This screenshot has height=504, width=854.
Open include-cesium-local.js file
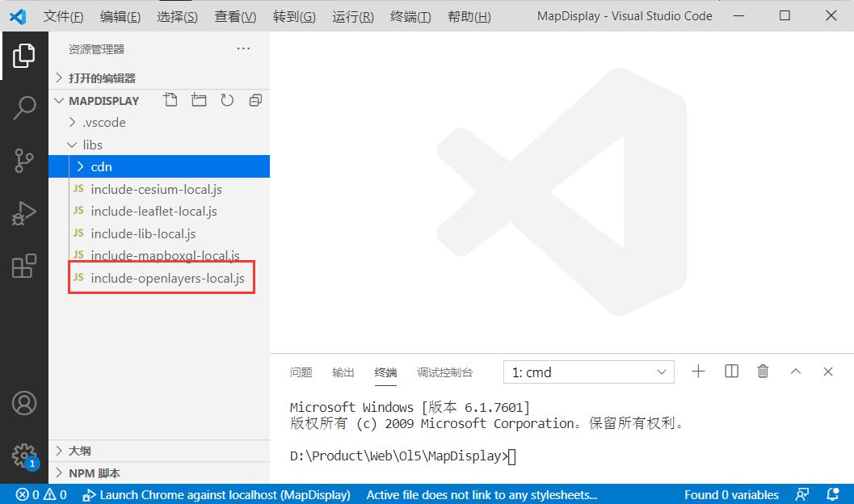(x=159, y=189)
